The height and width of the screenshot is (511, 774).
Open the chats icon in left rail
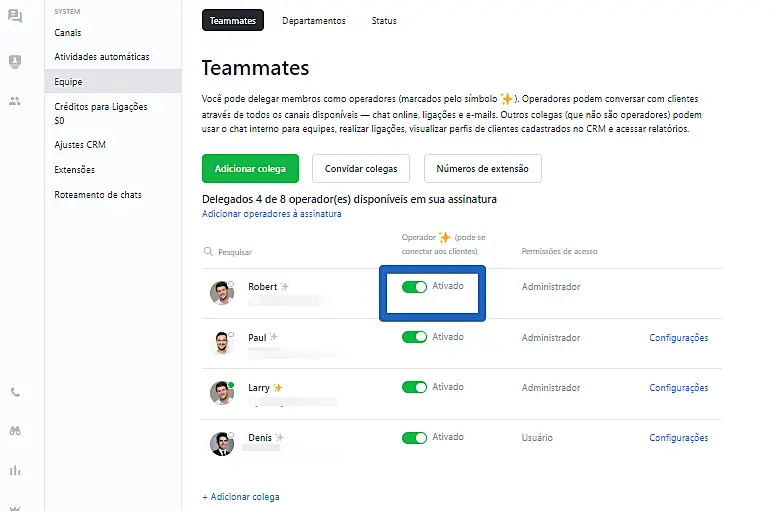14,16
